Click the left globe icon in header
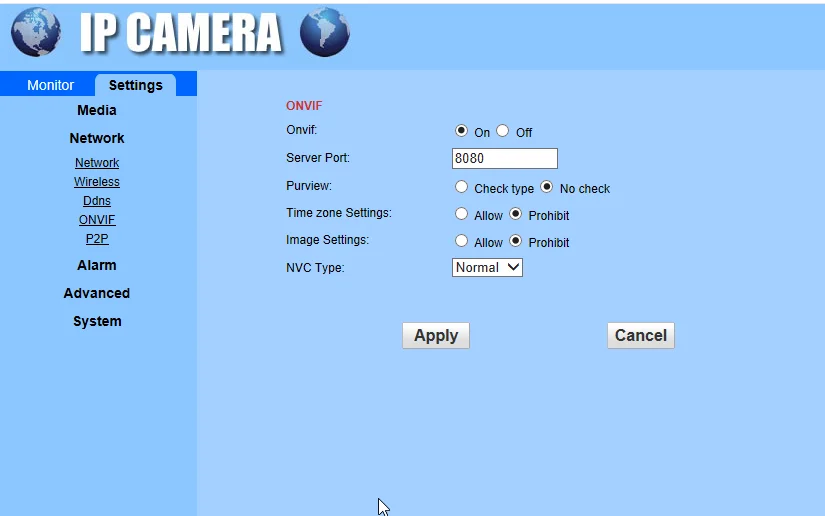 pos(36,32)
